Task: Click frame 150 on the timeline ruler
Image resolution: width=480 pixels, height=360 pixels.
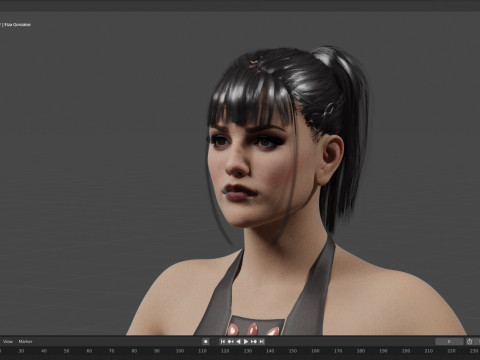Action: 293,351
